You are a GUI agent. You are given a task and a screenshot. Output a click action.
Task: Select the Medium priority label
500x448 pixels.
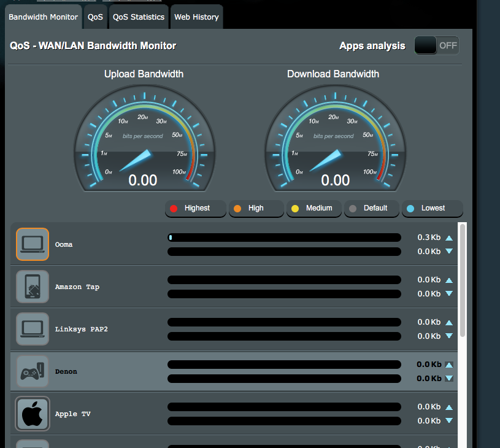pyautogui.click(x=319, y=208)
